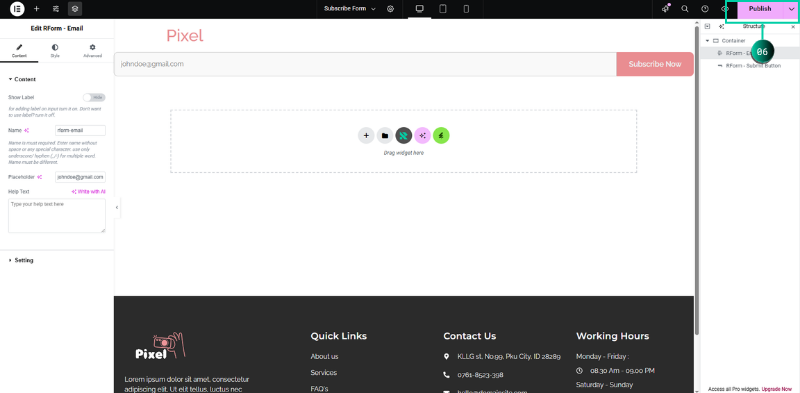Viewport: 800px width, 393px height.
Task: Click the footer Pixel camera logo
Action: tap(160, 346)
